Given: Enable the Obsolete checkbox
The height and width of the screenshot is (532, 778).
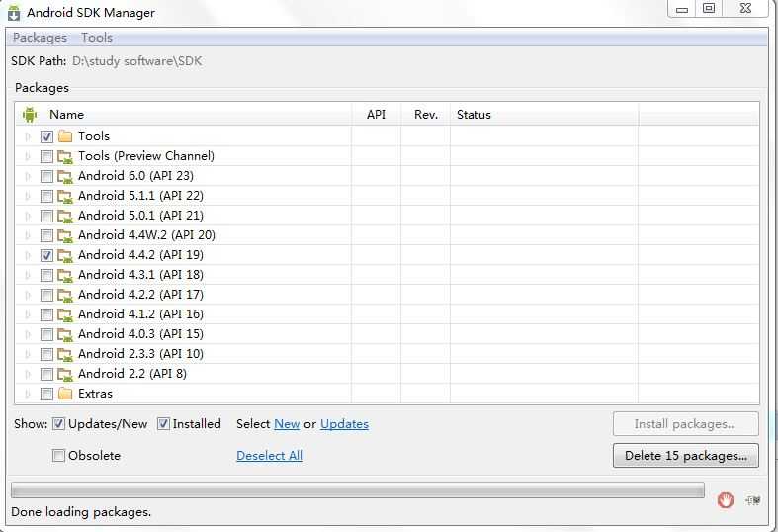Looking at the screenshot, I should pos(58,456).
